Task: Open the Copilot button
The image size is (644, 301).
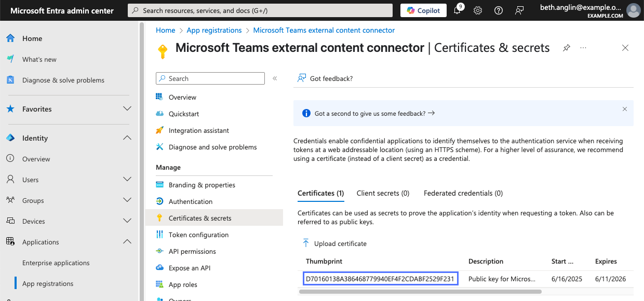Action: pos(423,10)
